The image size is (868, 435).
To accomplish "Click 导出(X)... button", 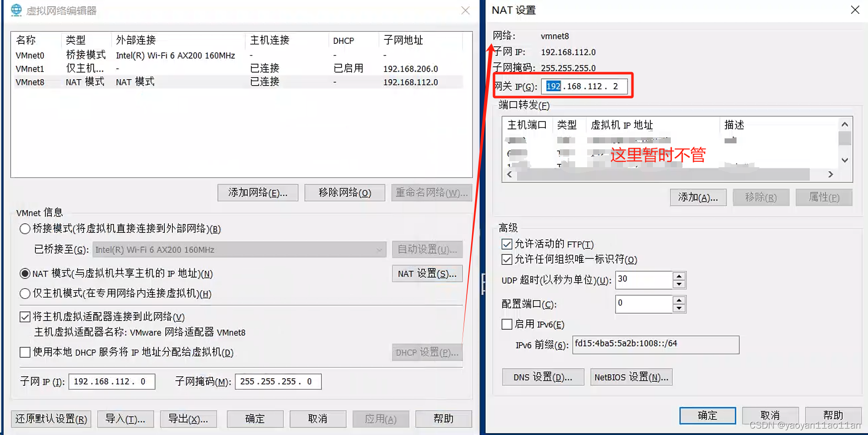I will point(188,419).
